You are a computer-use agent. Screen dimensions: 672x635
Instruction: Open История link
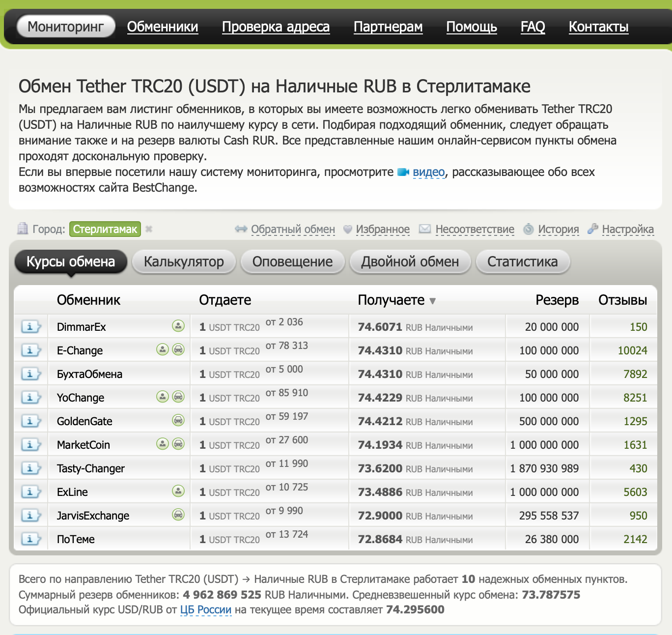[559, 229]
